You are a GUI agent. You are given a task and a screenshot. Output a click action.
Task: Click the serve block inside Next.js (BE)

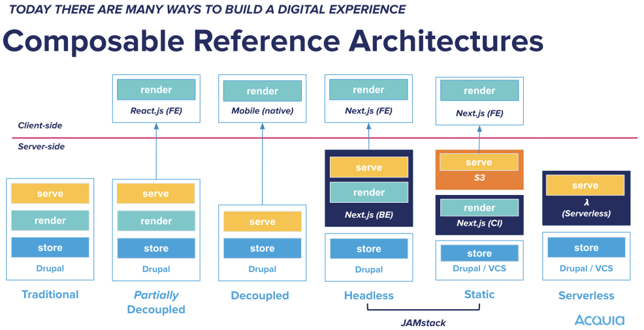click(x=369, y=167)
